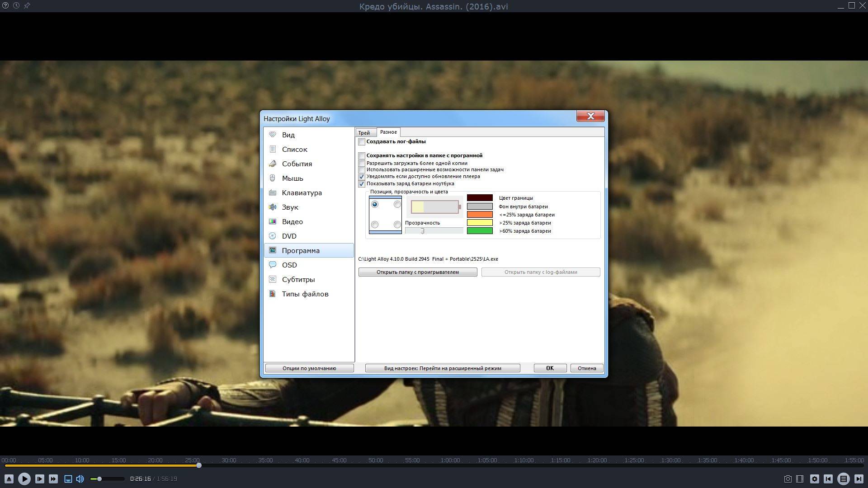Uncheck Показывать заряд батареи ноутбука

[x=362, y=184]
